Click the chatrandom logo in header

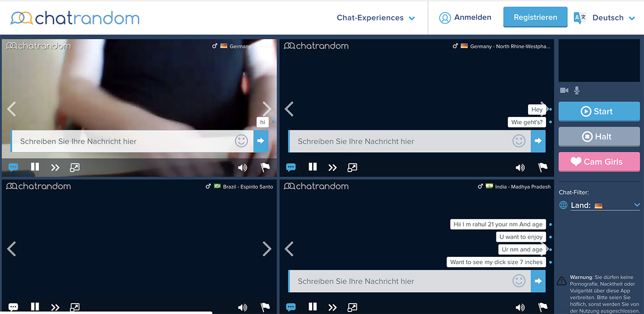click(x=75, y=18)
